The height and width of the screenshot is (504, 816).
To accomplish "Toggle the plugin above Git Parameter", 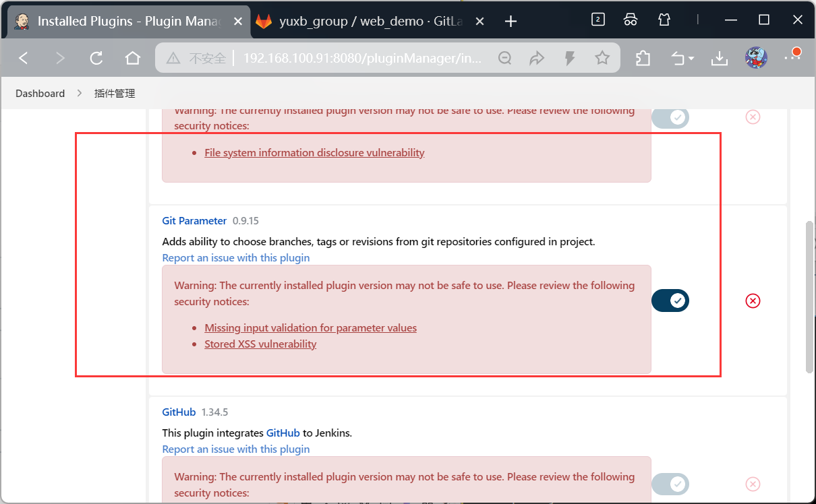I will point(670,118).
